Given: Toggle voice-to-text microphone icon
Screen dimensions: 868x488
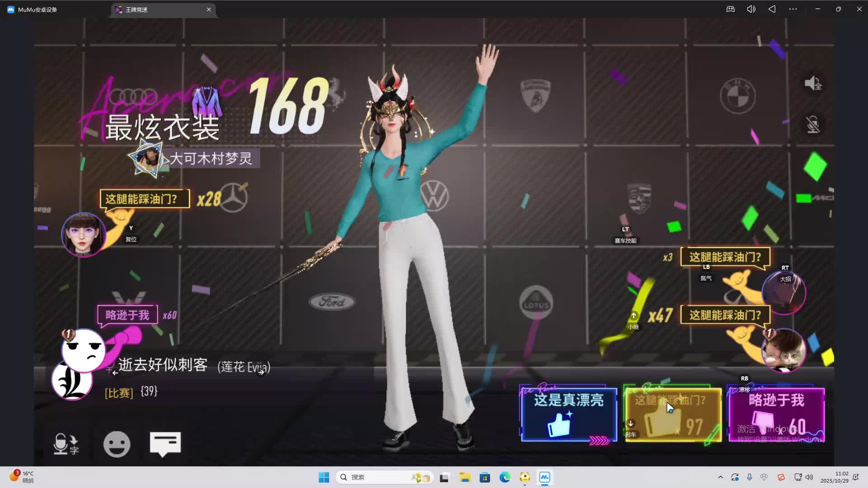Looking at the screenshot, I should tap(66, 444).
